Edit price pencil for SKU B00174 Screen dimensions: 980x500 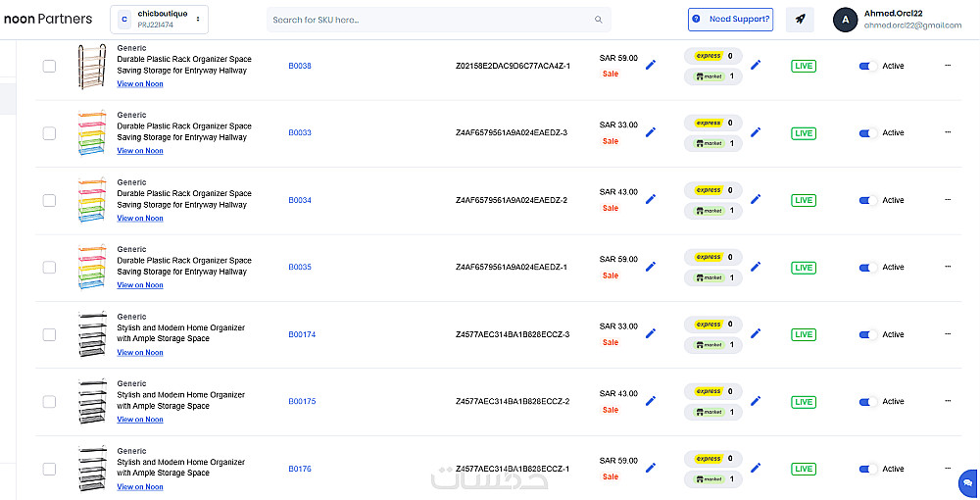click(x=651, y=333)
